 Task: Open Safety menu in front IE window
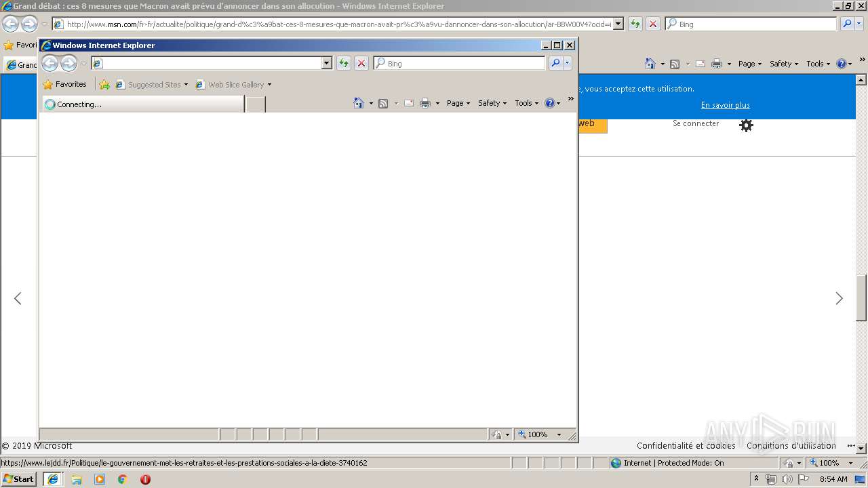492,103
